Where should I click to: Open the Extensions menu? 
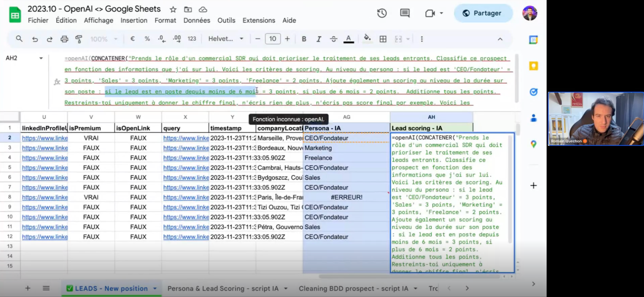tap(259, 20)
